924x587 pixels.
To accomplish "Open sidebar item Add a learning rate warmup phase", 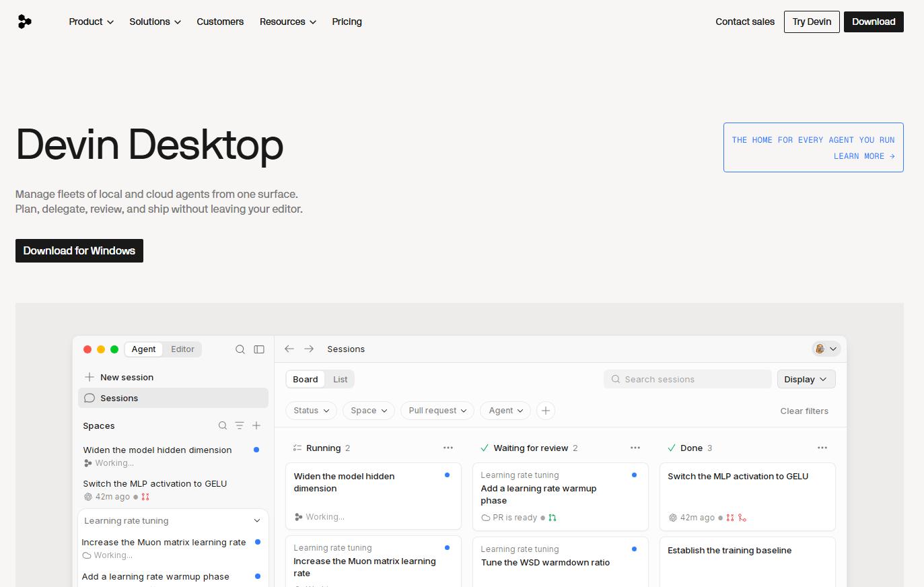I will tap(173, 577).
